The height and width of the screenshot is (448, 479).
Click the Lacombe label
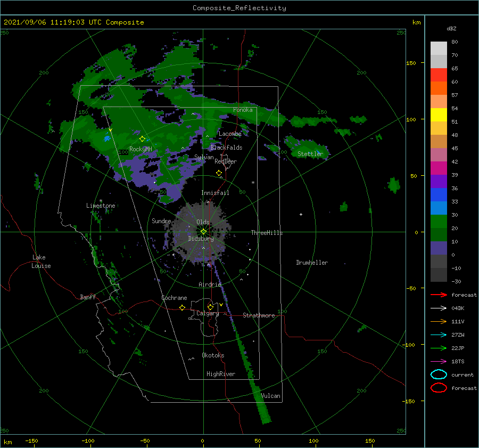click(x=230, y=134)
